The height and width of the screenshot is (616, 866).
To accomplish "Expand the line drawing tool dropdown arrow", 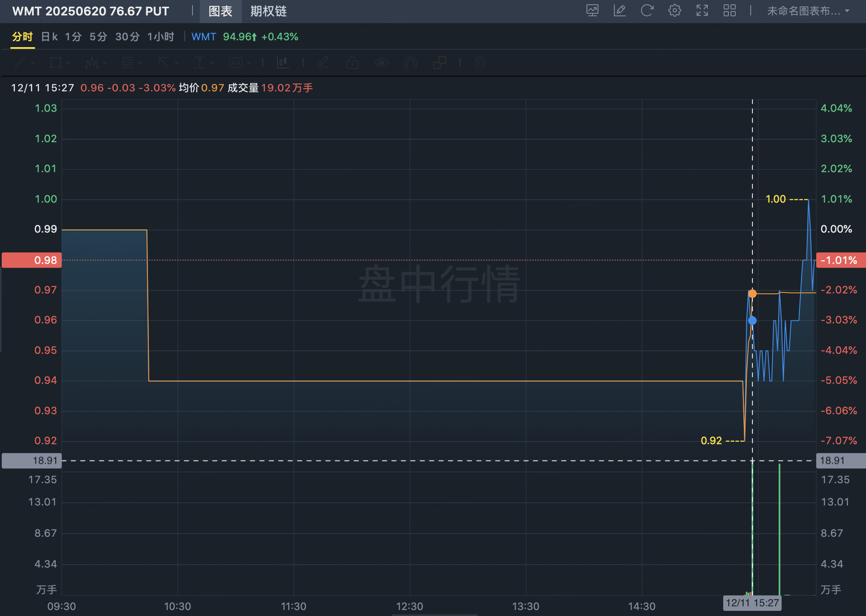I will (x=33, y=63).
